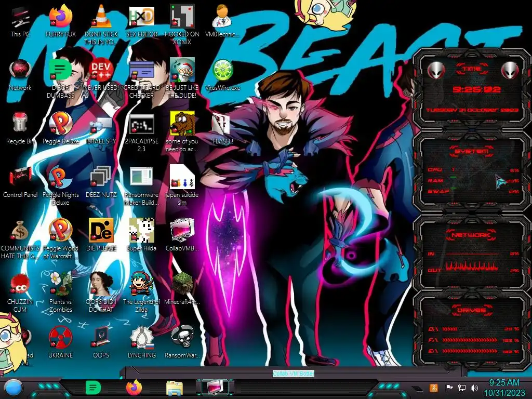532x399 pixels.
Task: Open the COMMUNISTS HATE THIS G... money bag icon
Action: point(20,231)
